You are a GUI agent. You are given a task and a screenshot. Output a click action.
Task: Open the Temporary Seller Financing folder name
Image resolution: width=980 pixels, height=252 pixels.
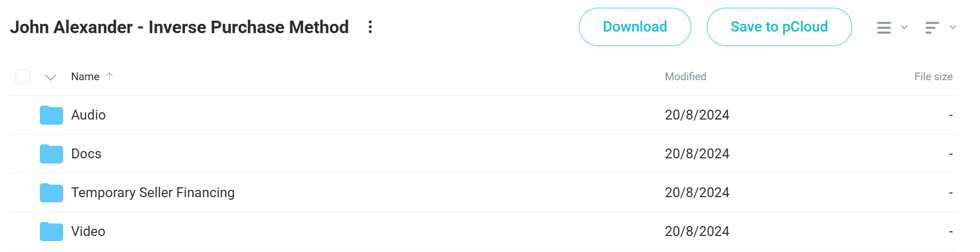[153, 192]
